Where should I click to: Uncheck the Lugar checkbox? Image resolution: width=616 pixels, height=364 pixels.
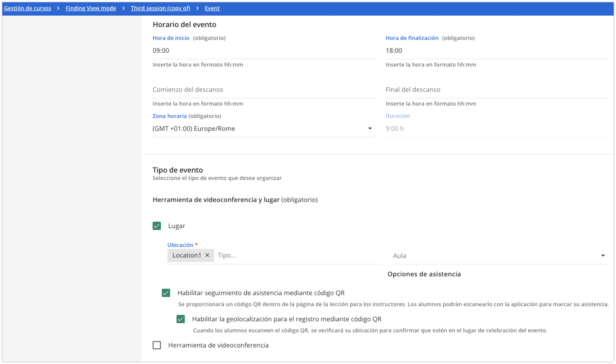(x=157, y=226)
